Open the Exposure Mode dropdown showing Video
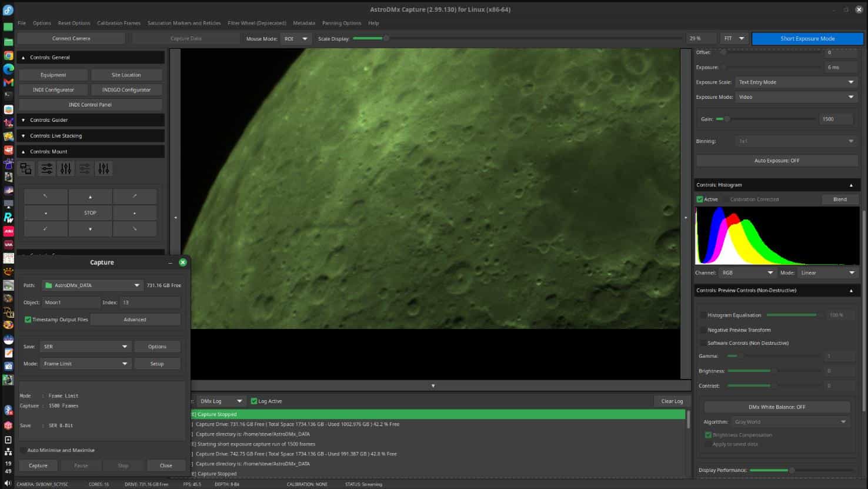Image resolution: width=868 pixels, height=489 pixels. pyautogui.click(x=796, y=97)
